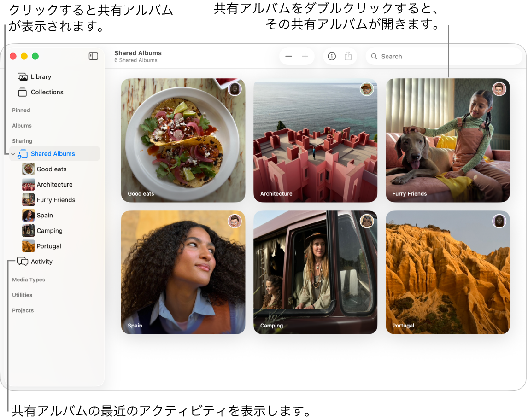
Task: Click the Architecture sidebar thumbnail icon
Action: coord(28,184)
